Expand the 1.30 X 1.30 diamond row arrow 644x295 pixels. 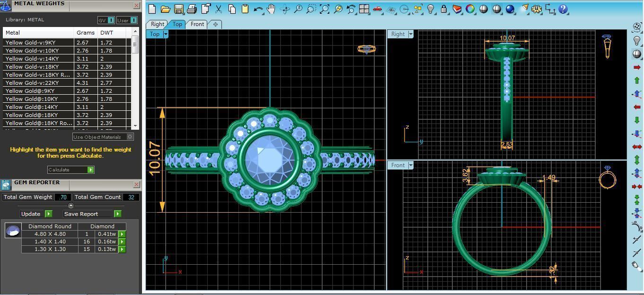coord(122,249)
